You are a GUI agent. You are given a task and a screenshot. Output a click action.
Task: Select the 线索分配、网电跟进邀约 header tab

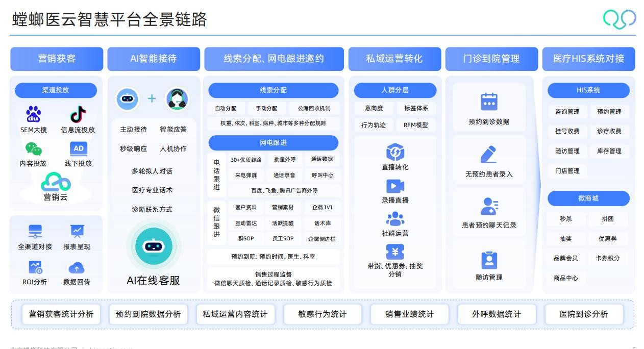pos(274,59)
